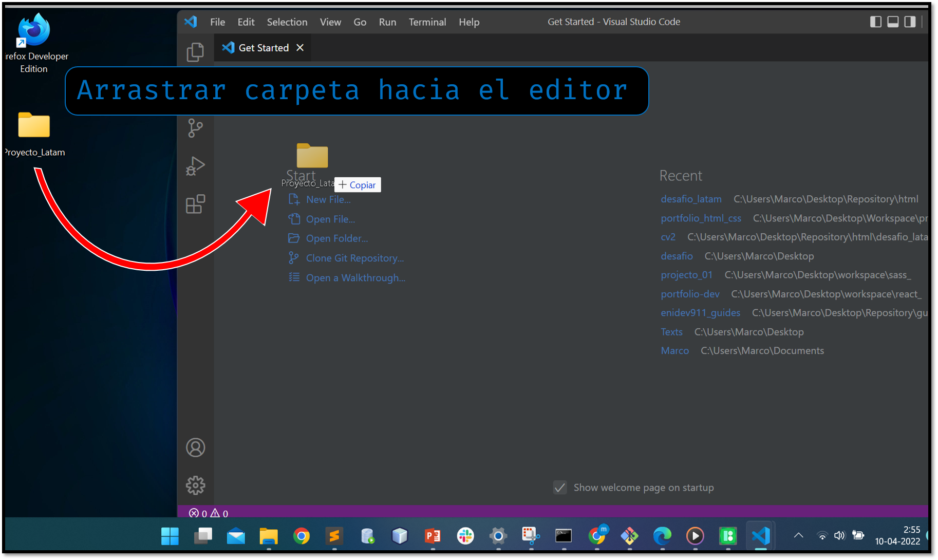Open recent folder portfolio_html_css
938x560 pixels.
[x=701, y=218]
